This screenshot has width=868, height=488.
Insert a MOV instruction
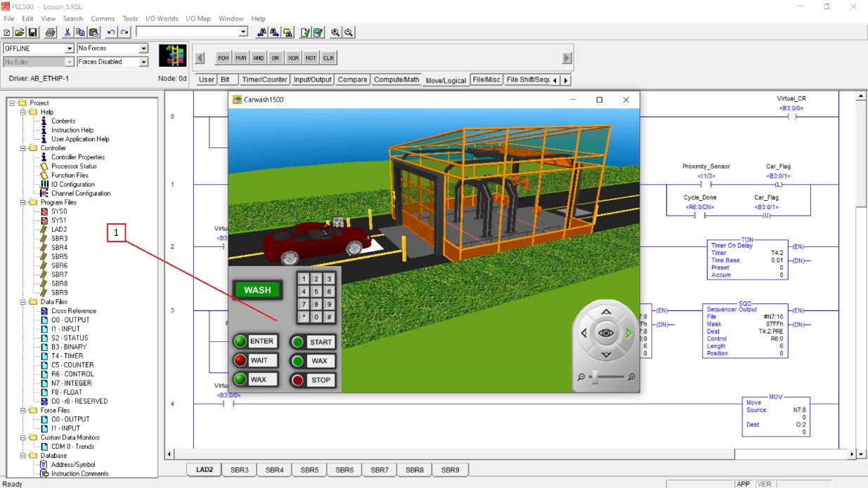pos(224,58)
